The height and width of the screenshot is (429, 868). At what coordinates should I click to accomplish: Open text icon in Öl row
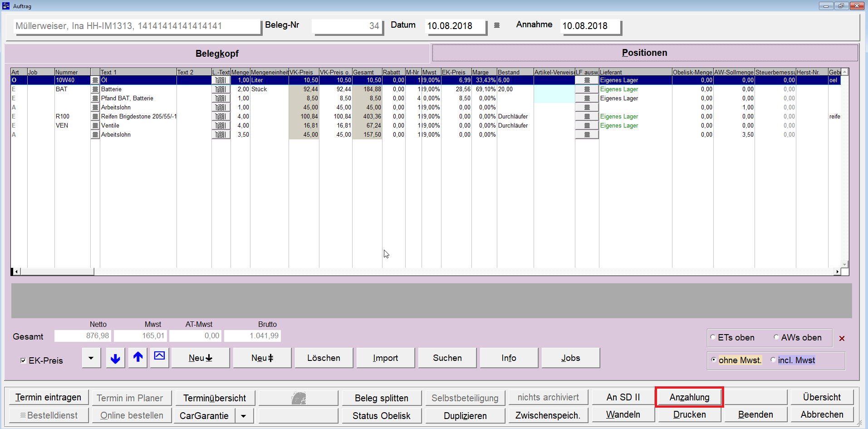tap(95, 80)
